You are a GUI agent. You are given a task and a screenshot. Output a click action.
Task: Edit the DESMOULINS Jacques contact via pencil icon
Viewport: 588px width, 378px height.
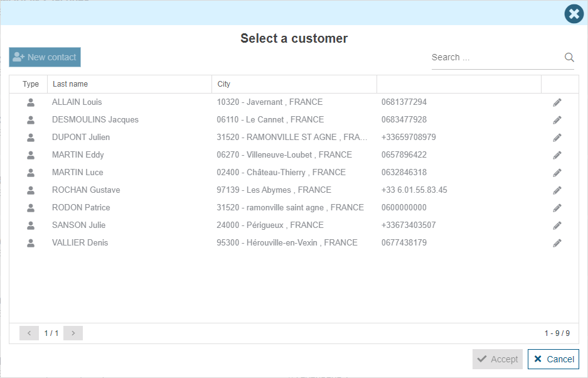pos(557,120)
